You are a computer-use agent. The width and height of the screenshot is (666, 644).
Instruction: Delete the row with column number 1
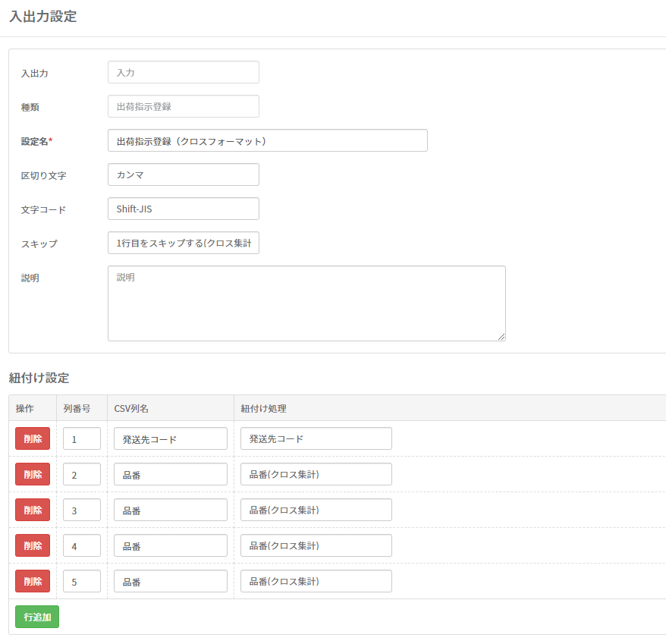point(33,438)
